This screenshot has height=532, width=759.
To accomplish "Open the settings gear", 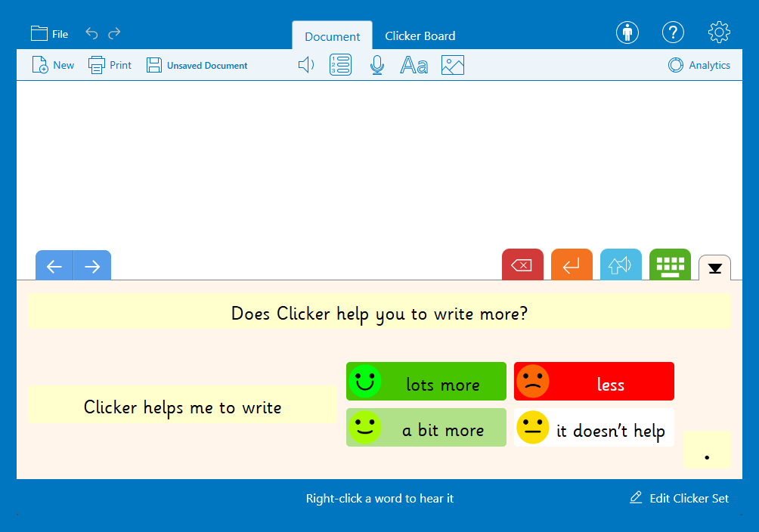I will (719, 32).
